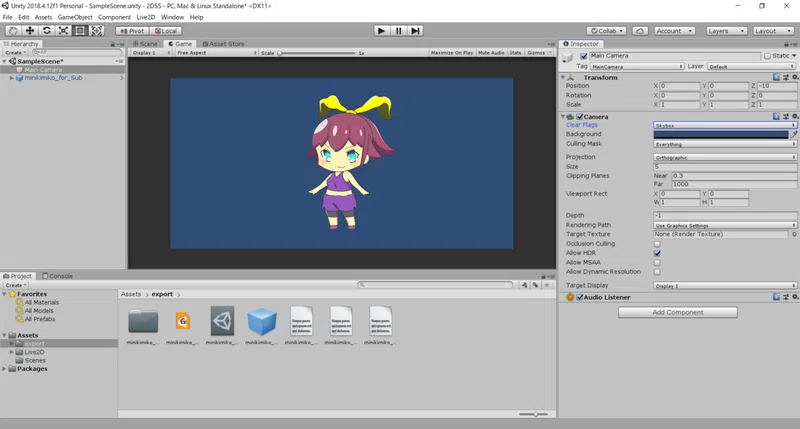
Task: Switch to the Scene tab
Action: (x=145, y=44)
